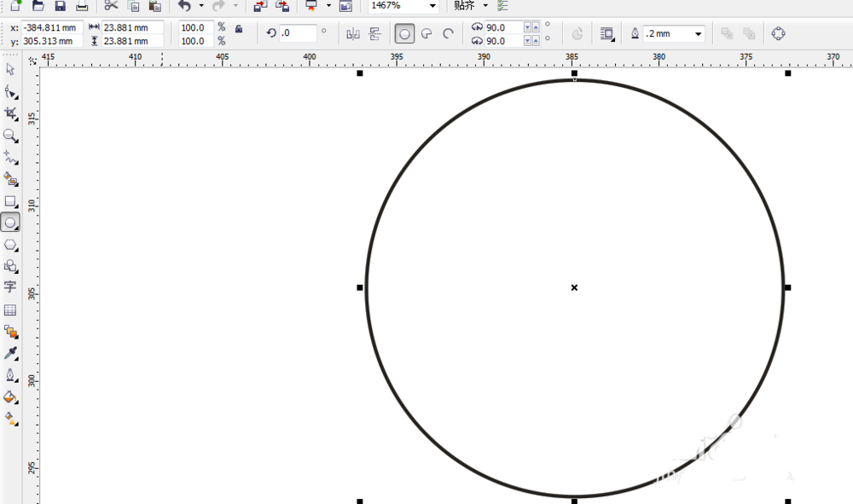Image resolution: width=853 pixels, height=504 pixels.
Task: Select the Eyedropper tool
Action: click(x=10, y=354)
